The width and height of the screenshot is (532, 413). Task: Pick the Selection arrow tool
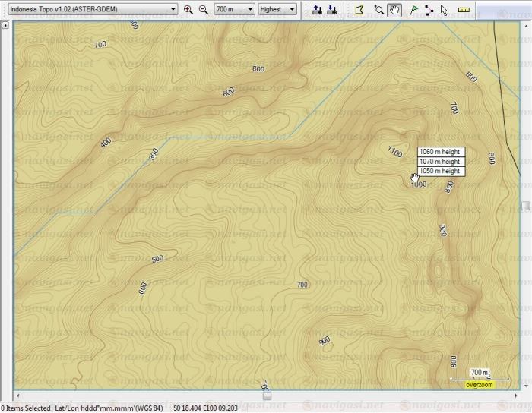tap(445, 10)
